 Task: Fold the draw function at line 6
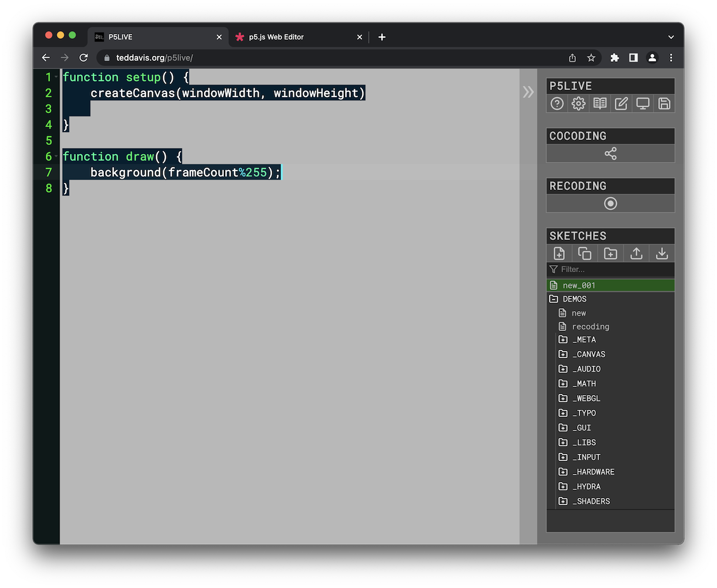click(56, 156)
